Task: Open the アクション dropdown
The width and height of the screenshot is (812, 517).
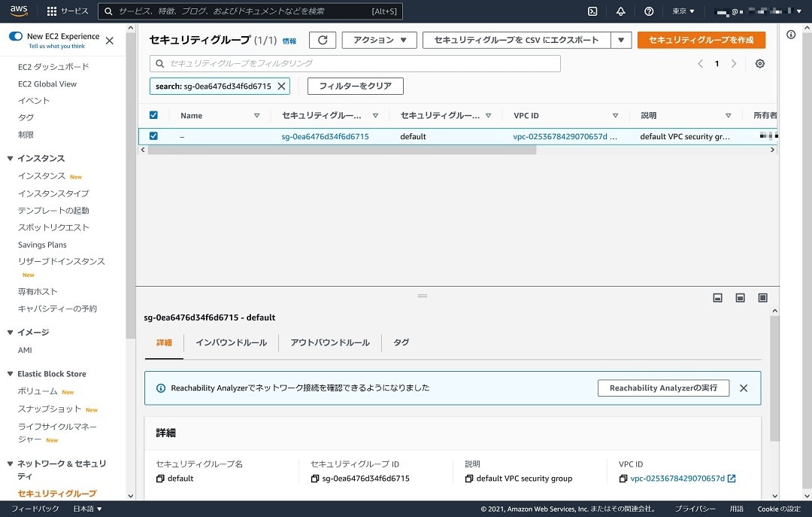Action: coord(379,40)
